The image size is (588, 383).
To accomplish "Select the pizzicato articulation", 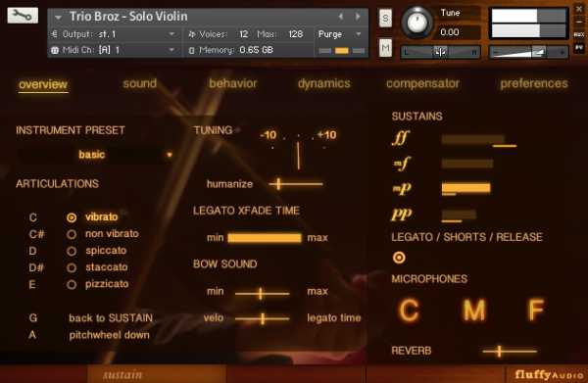I will point(107,284).
